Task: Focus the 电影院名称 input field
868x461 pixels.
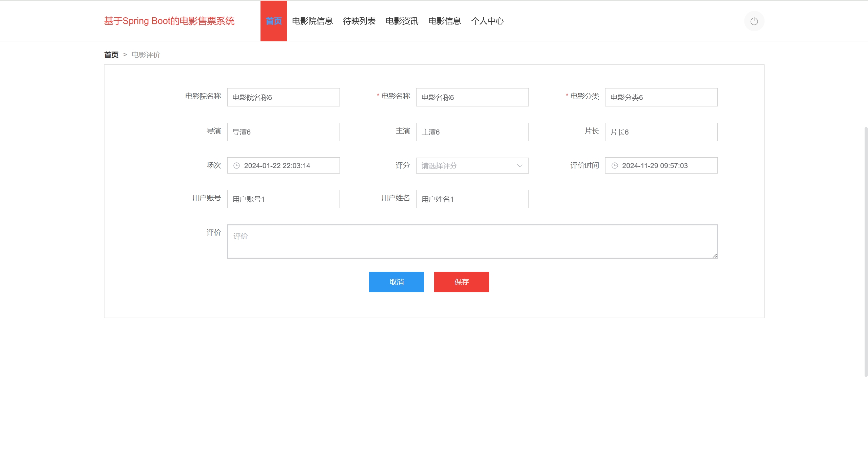Action: pos(284,97)
